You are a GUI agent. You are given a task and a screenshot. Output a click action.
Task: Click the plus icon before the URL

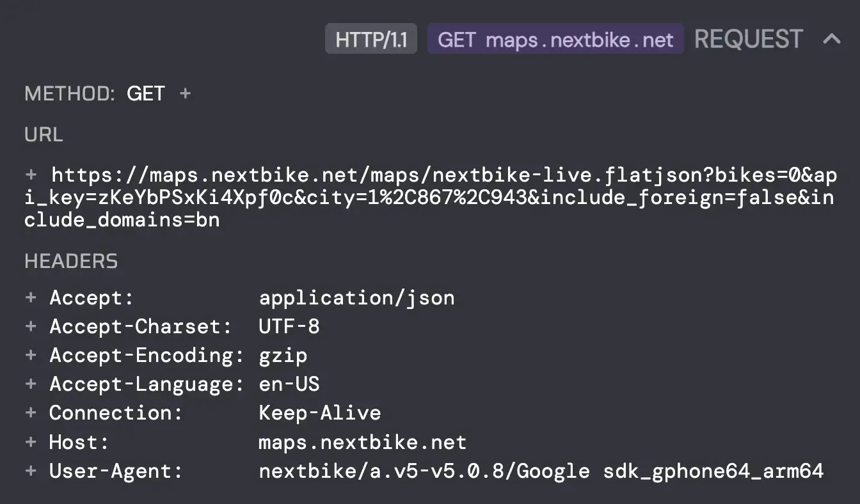pos(31,175)
